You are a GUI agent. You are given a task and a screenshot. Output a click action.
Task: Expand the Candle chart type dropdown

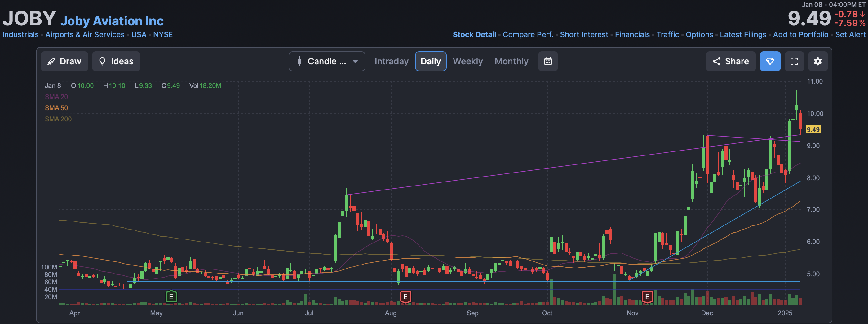[x=327, y=61]
